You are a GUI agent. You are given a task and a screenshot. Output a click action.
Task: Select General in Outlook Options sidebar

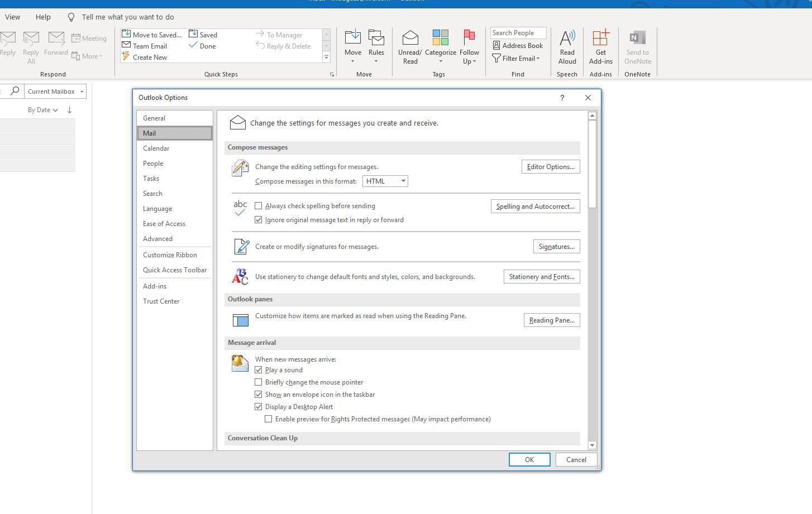point(174,118)
